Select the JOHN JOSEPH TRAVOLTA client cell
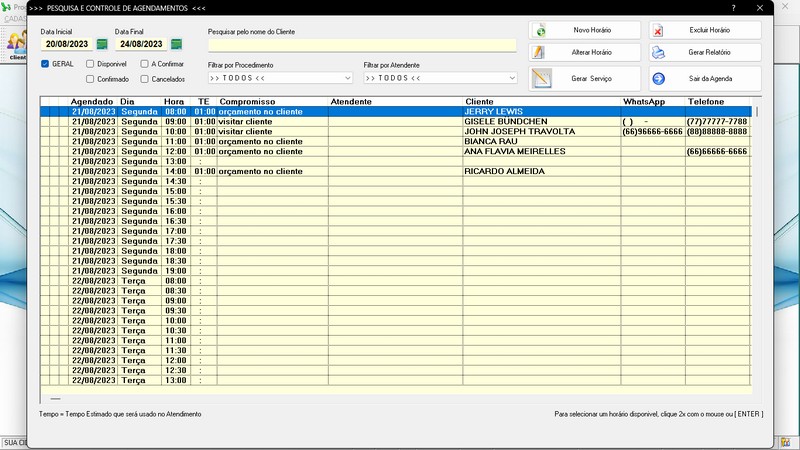Image resolution: width=800 pixels, height=450 pixels. click(542, 132)
